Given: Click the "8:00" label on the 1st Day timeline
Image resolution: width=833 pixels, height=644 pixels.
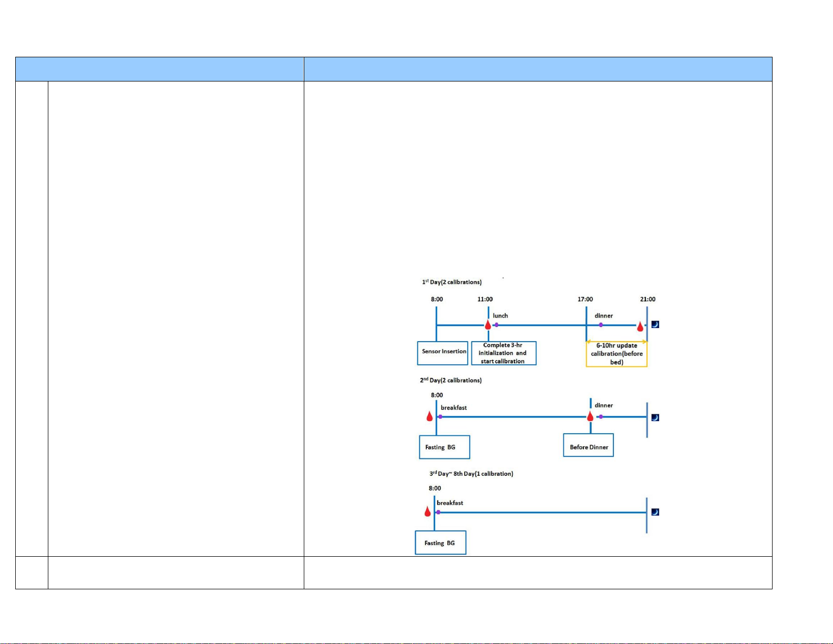Looking at the screenshot, I should (x=437, y=299).
